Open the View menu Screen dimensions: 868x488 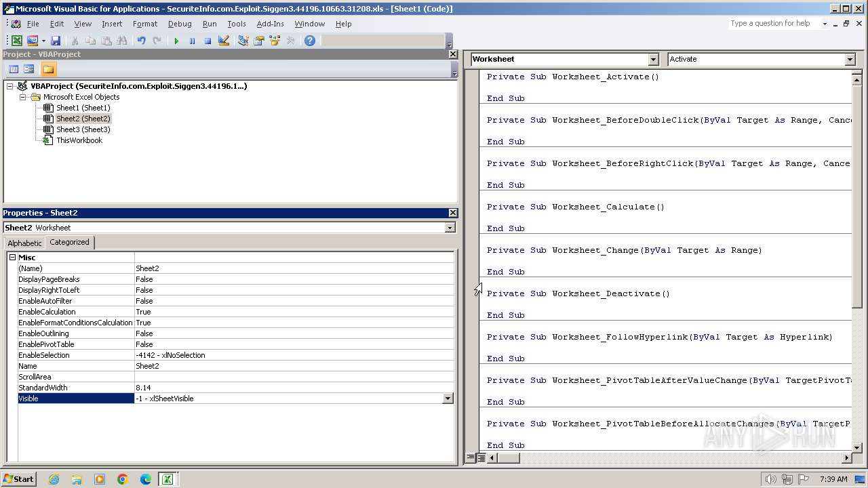83,24
